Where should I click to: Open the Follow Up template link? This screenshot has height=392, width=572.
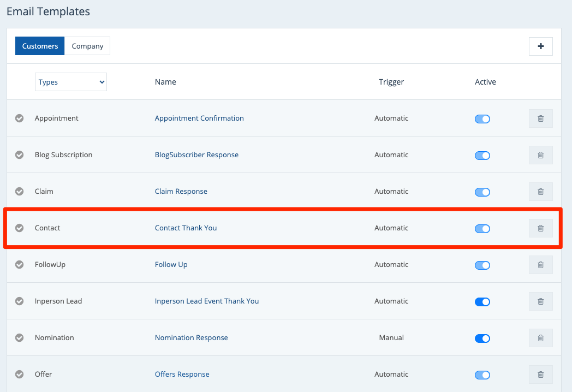pyautogui.click(x=171, y=265)
